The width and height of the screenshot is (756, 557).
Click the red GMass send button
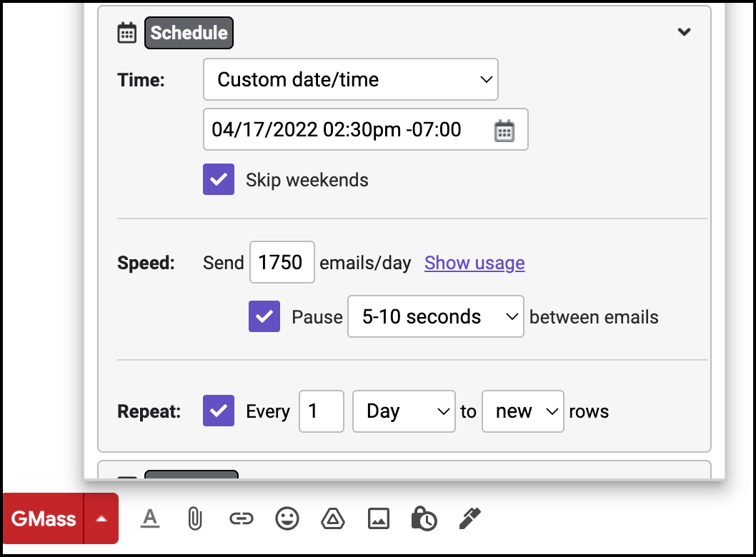44,518
